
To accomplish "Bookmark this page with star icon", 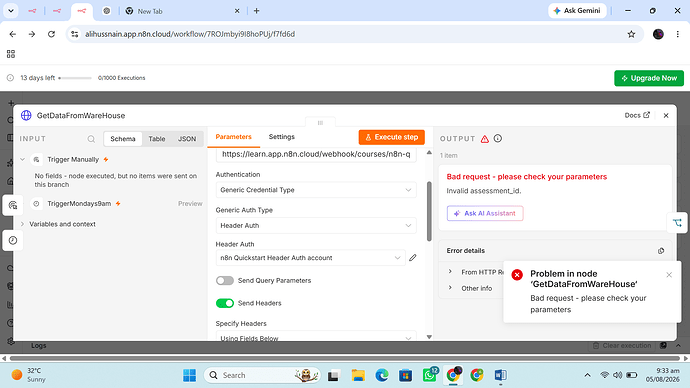I will (x=631, y=34).
